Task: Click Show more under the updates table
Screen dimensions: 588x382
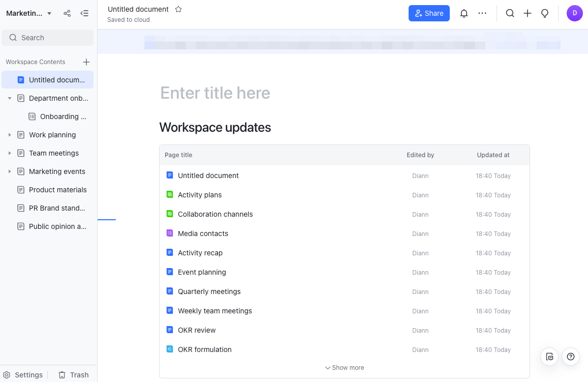Action: (345, 368)
